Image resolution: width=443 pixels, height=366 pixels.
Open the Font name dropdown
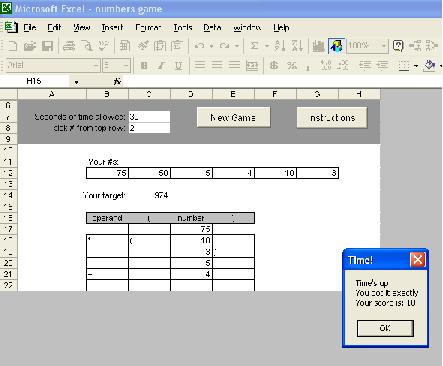96,65
